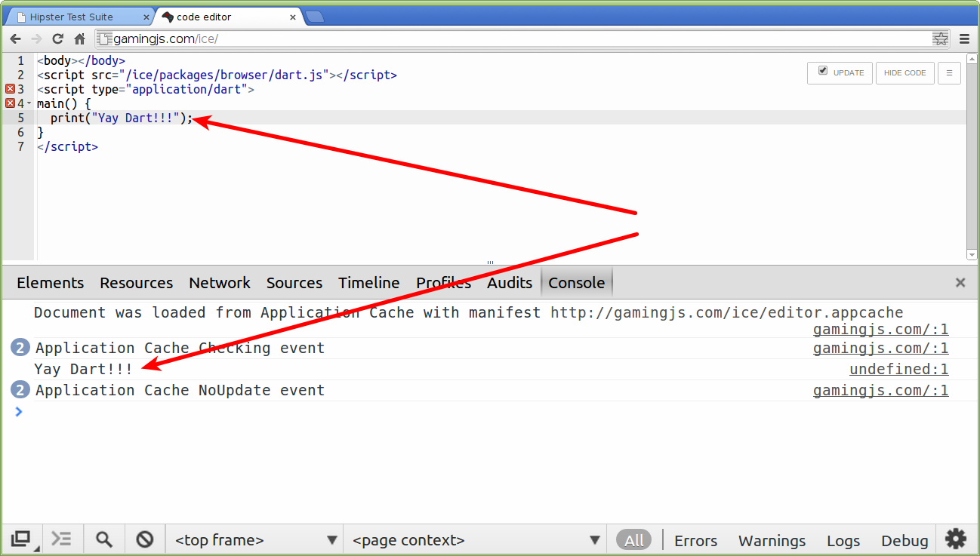Viewport: 980px width, 556px height.
Task: Enable the Errors console filter
Action: (x=695, y=540)
